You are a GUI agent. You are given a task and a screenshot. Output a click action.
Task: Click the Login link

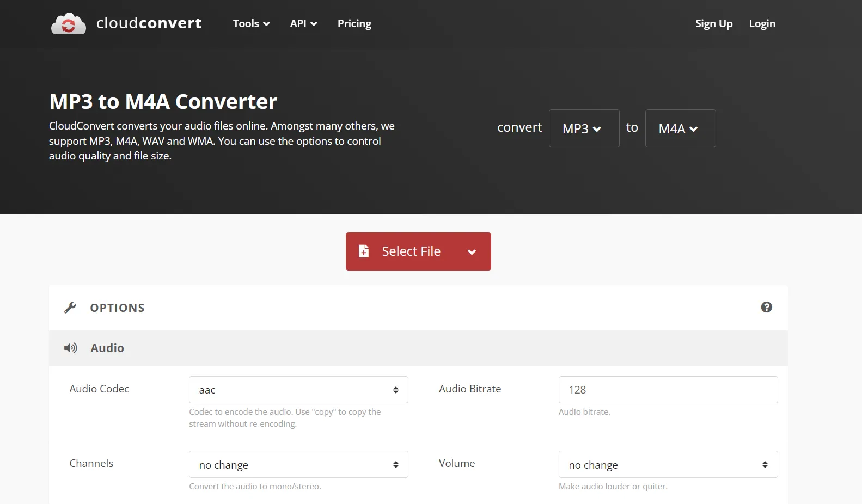(762, 24)
